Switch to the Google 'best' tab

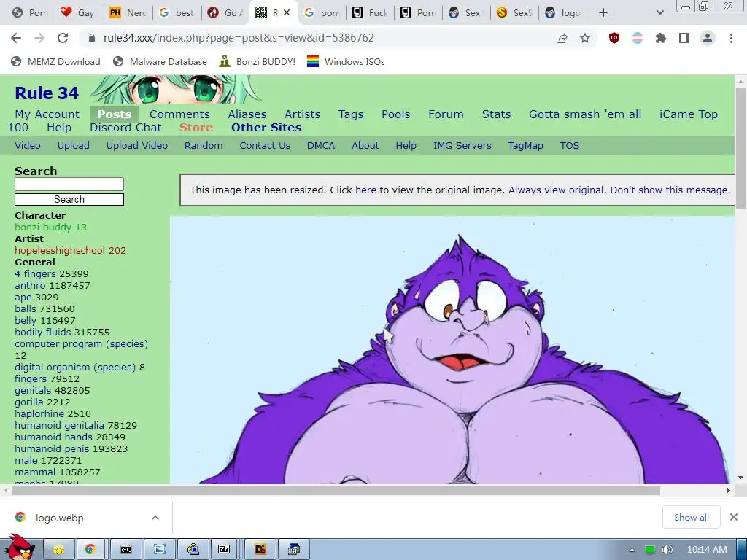click(x=177, y=13)
